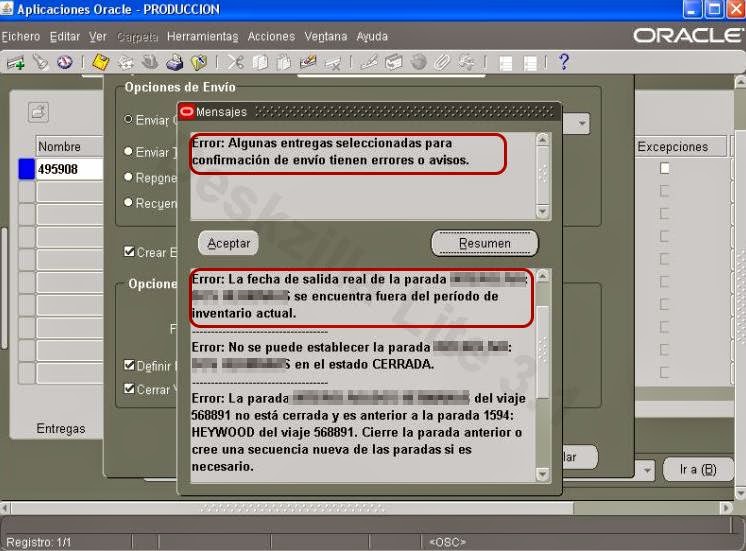Click lower error list scroll-up arrow
The image size is (746, 551).
click(x=543, y=276)
